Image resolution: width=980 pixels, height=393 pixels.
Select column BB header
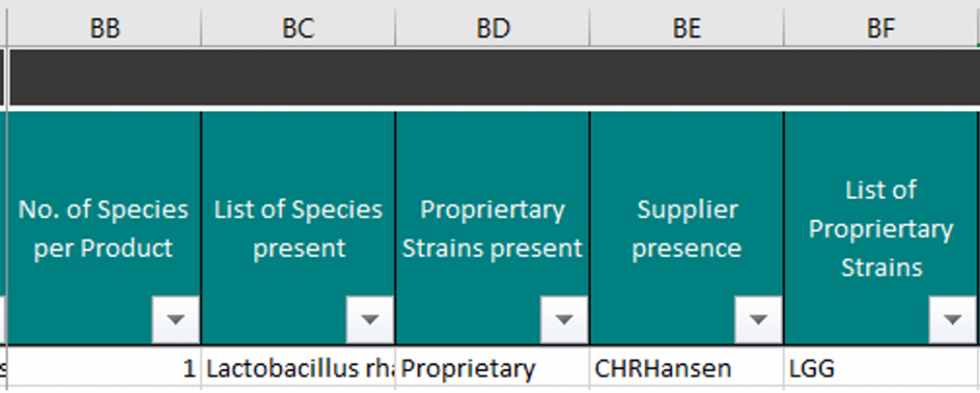pos(104,28)
